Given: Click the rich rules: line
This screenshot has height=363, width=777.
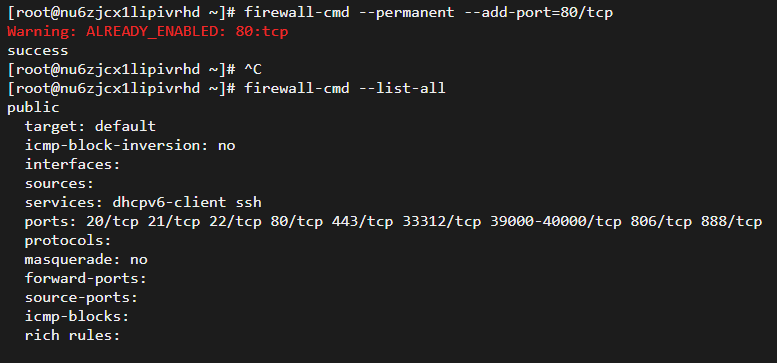Looking at the screenshot, I should tap(72, 335).
